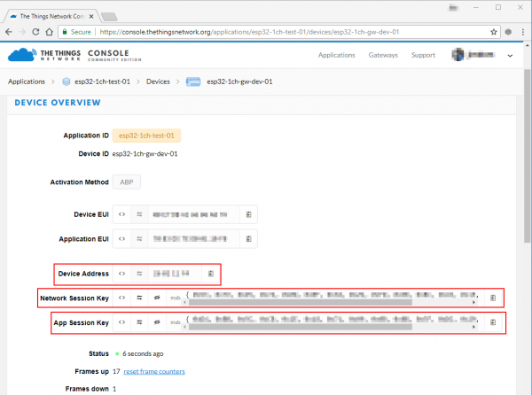The image size is (532, 395).
Task: Click Device ID value esp32-1ch-gw-dev-01
Action: coord(145,154)
